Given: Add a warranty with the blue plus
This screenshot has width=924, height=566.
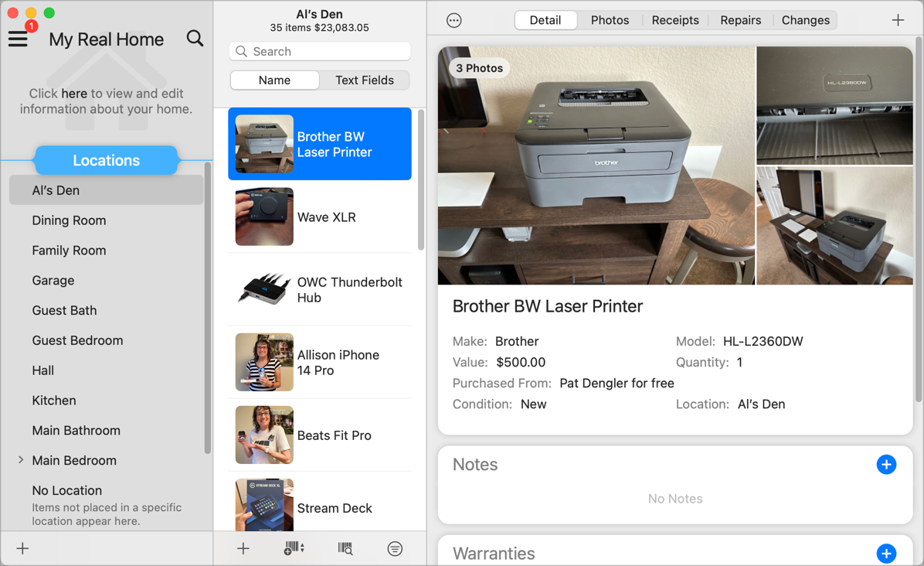Looking at the screenshot, I should [x=886, y=554].
